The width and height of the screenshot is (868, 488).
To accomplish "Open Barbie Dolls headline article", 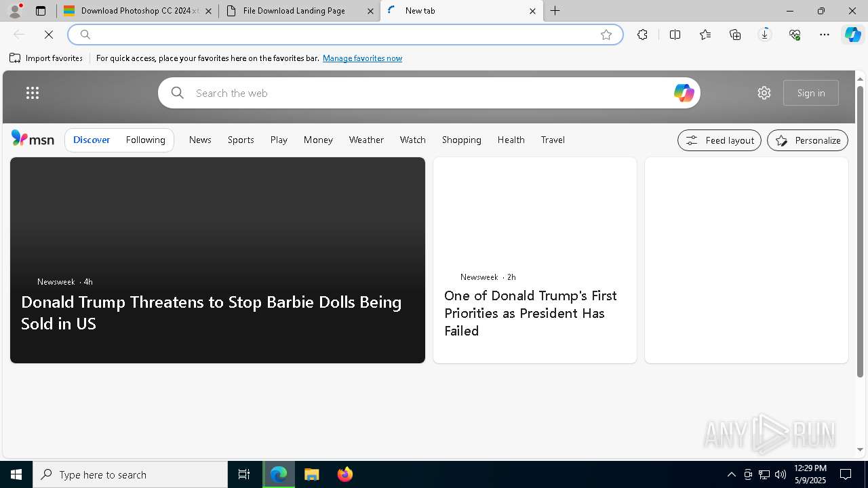I will click(x=212, y=312).
